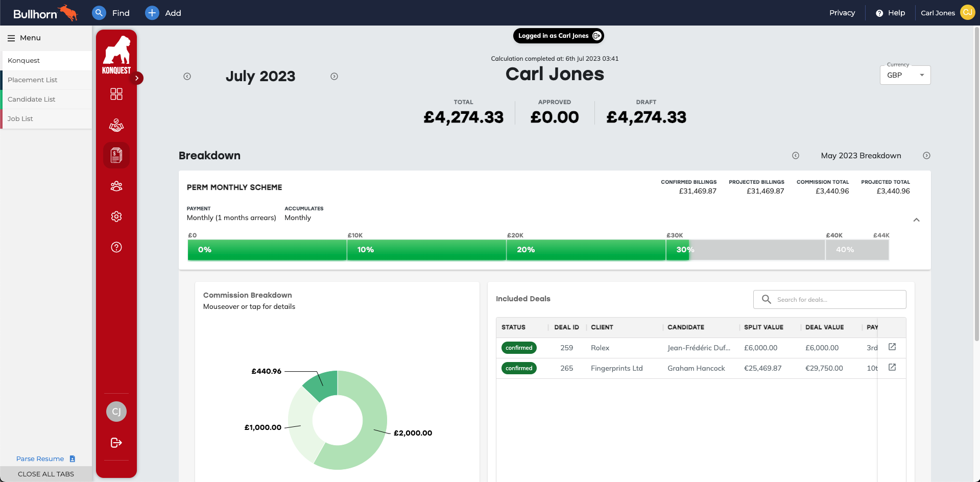Go to previous month before July 2023
The image size is (980, 482).
pos(187,76)
